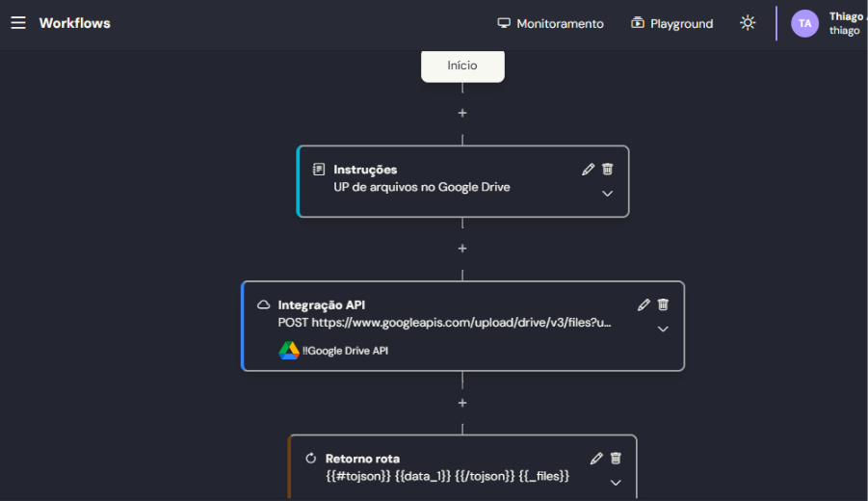868x501 pixels.
Task: Click the Google Drive logo icon
Action: 288,351
